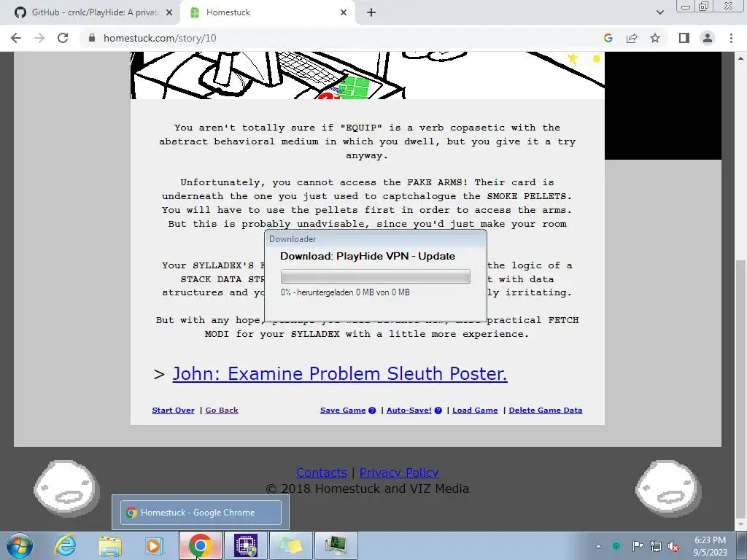
Task: Click the Downloader dialog title bar
Action: 376,239
